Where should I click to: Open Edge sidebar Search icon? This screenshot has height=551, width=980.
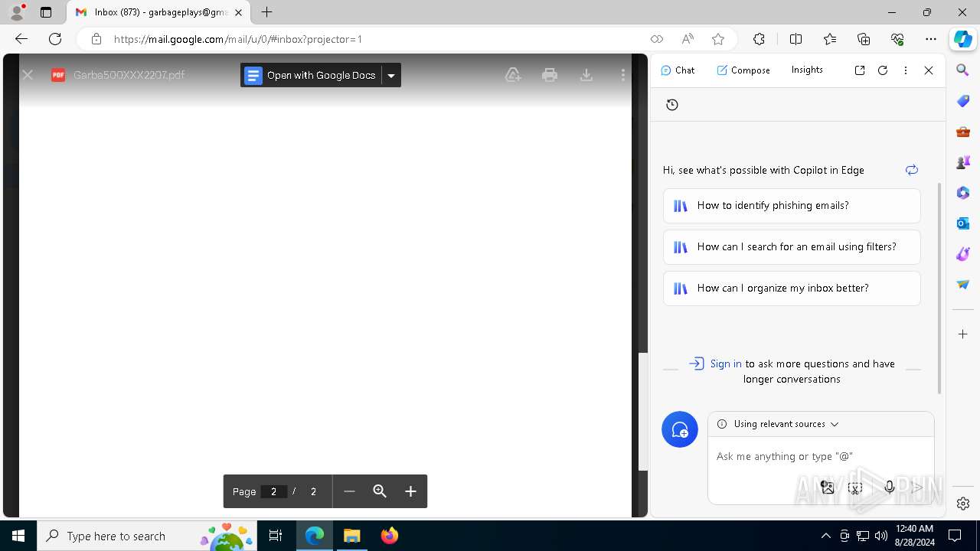963,70
